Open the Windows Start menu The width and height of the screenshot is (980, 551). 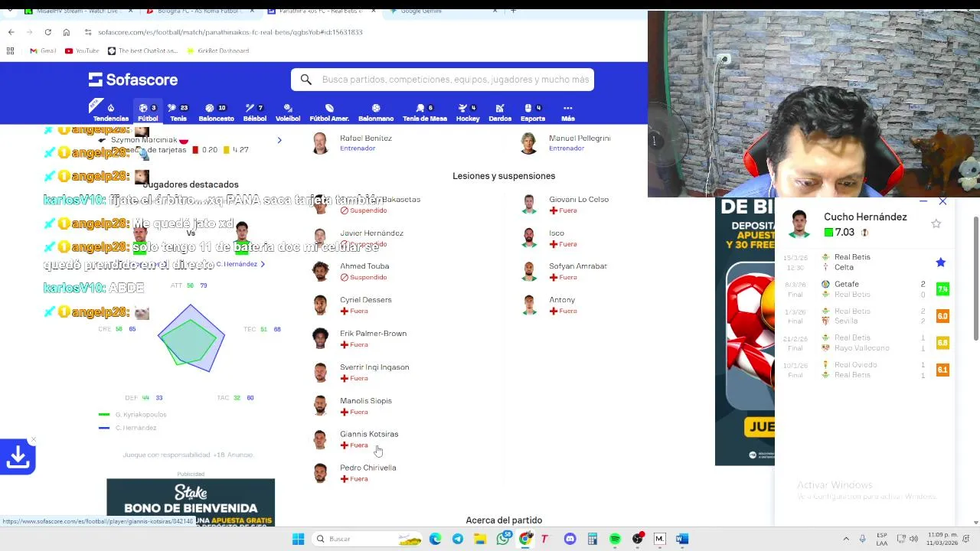pos(298,539)
